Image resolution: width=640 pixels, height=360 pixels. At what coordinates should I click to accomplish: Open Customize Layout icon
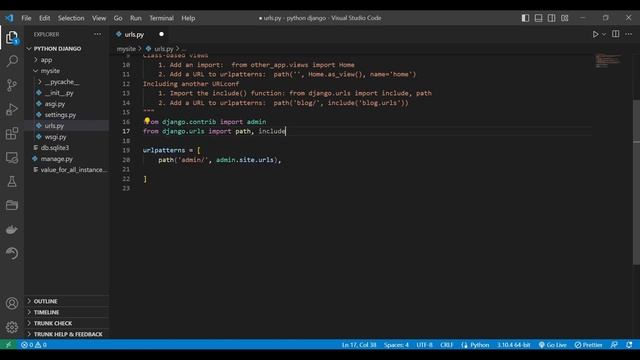564,18
